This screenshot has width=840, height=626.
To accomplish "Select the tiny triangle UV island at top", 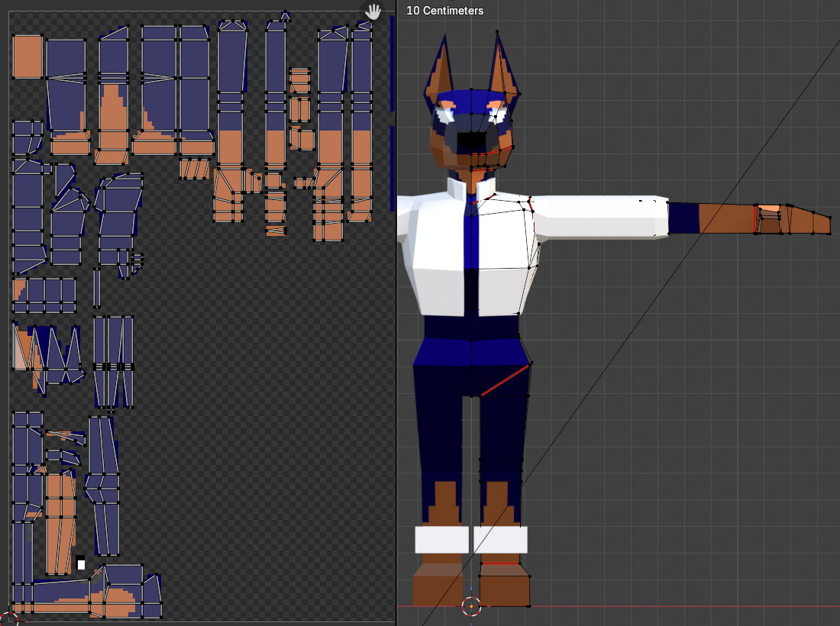I will 286,15.
